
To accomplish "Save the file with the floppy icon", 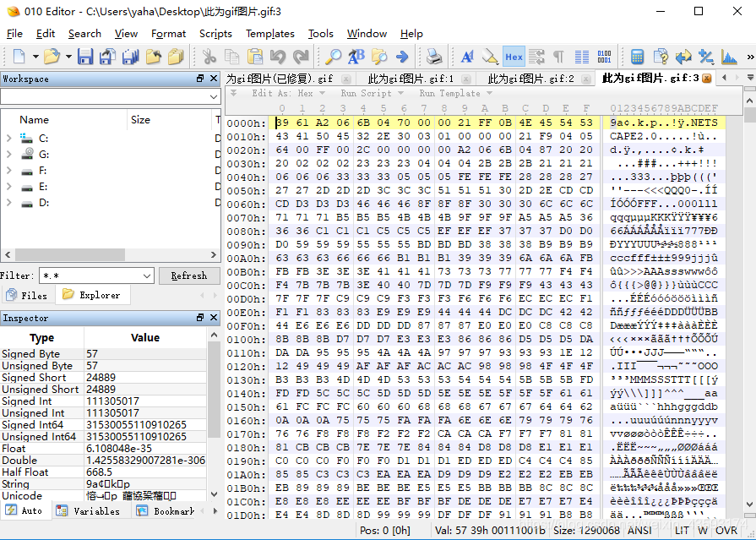I will point(85,57).
